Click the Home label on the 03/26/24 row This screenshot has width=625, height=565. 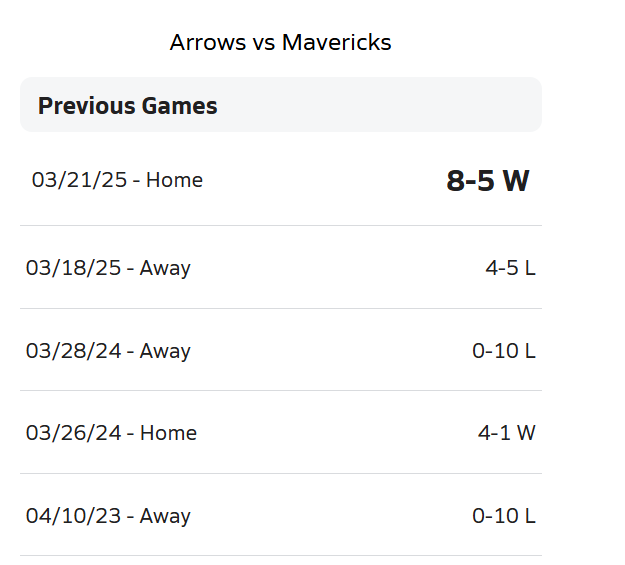coord(168,433)
